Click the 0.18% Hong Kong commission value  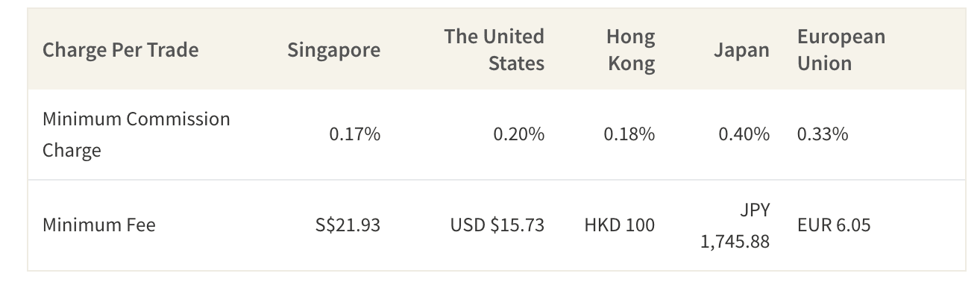click(629, 135)
